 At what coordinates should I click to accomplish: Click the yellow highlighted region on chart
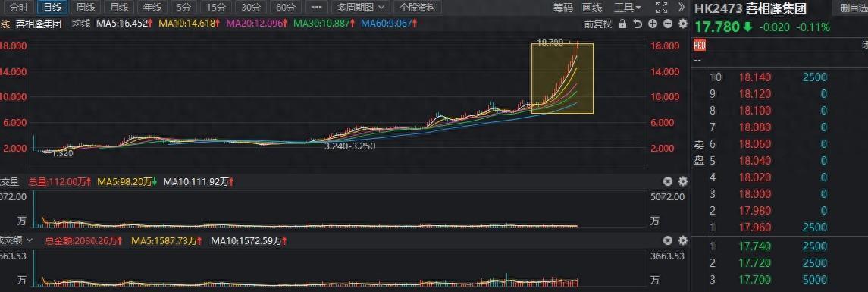(x=562, y=78)
